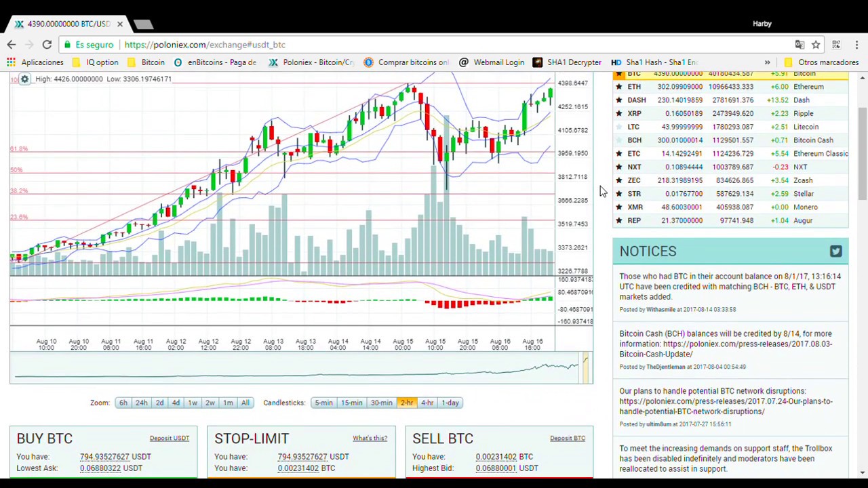
Task: Close the Poloniex browser tab
Action: tap(120, 24)
